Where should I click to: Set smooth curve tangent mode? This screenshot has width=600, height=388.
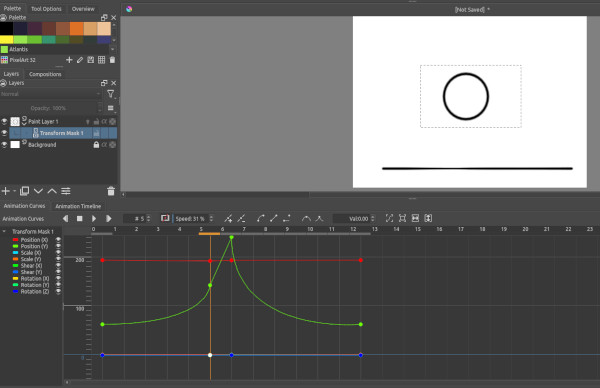coord(306,218)
